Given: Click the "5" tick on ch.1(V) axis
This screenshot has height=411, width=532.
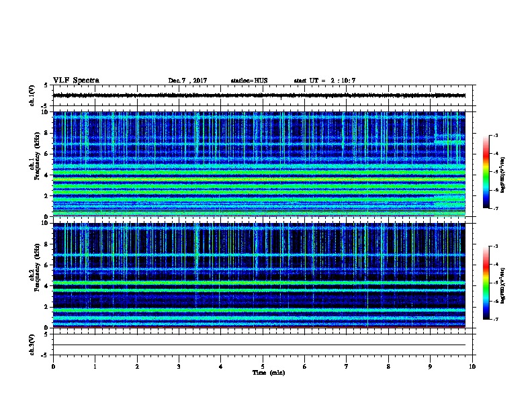Looking at the screenshot, I should click(46, 85).
